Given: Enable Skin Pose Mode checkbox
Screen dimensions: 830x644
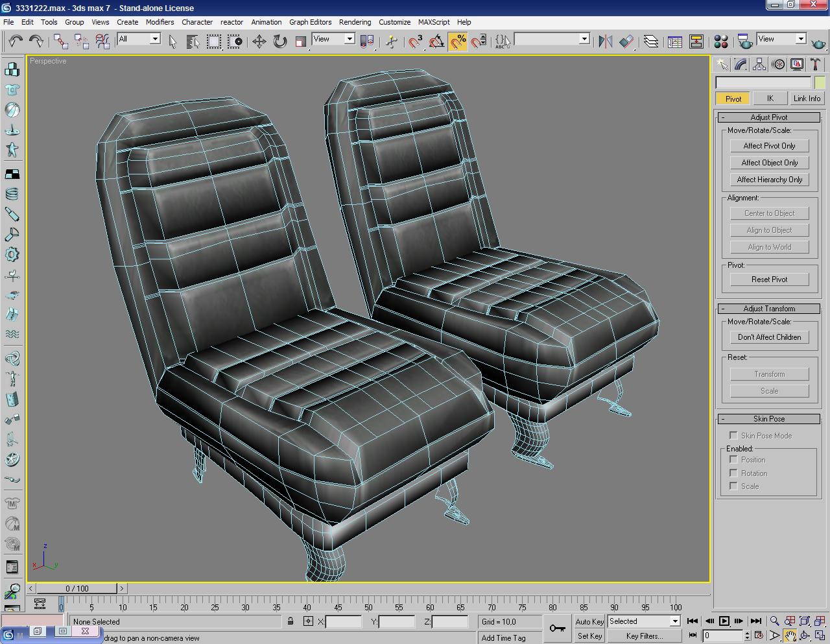Looking at the screenshot, I should 733,435.
